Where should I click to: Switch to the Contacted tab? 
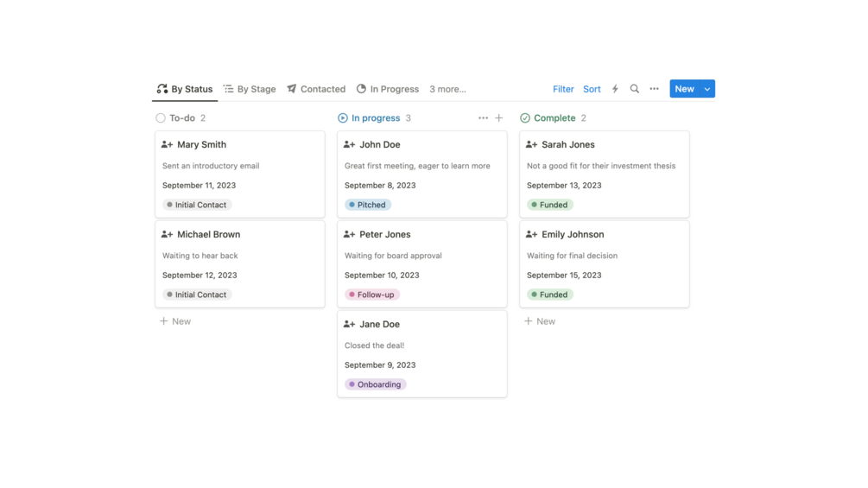tap(316, 89)
